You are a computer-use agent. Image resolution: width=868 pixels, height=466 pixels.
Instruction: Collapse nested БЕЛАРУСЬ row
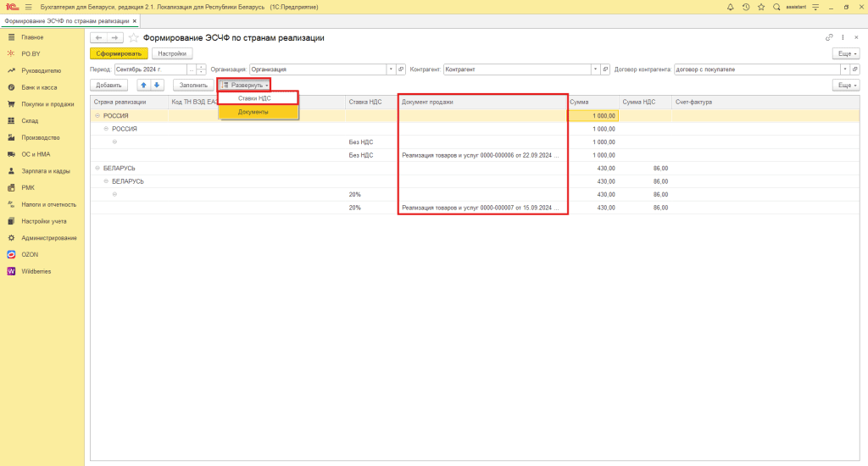click(x=106, y=181)
